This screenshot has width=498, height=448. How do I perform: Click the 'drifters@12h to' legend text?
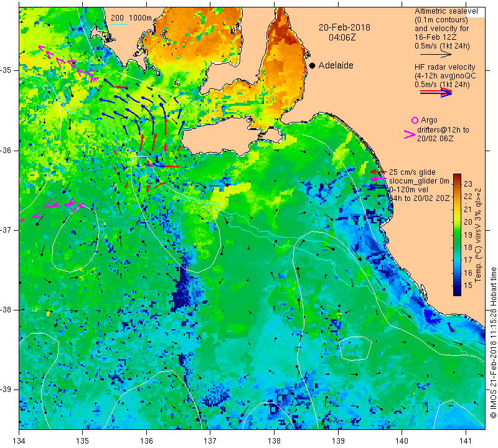pos(443,130)
